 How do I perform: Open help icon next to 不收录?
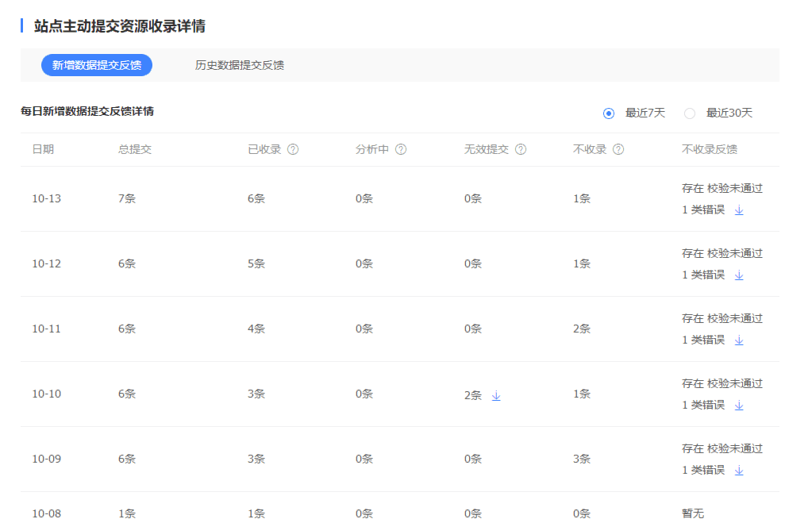(x=618, y=150)
